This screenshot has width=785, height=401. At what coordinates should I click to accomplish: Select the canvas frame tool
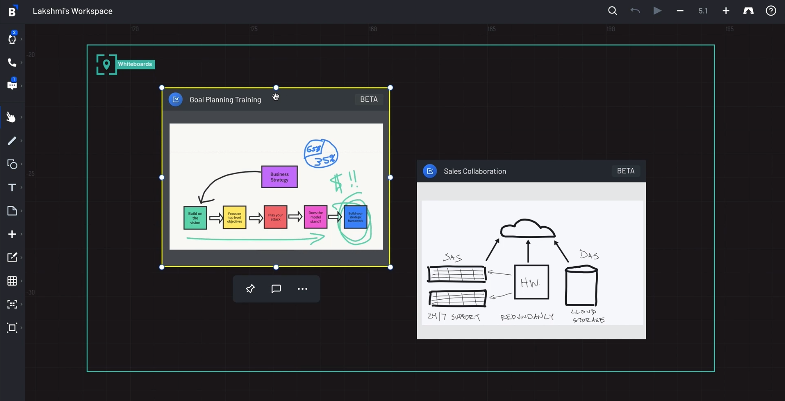[12, 328]
